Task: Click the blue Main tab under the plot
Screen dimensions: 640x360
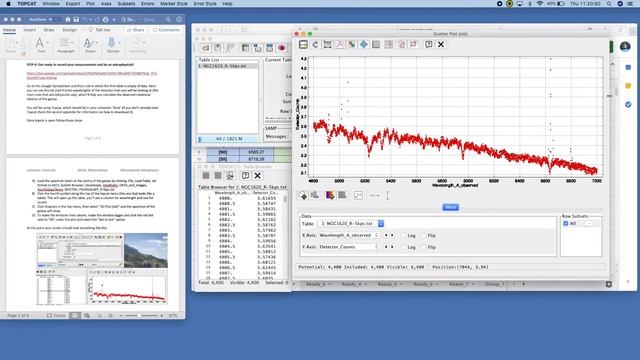Action: click(451, 207)
